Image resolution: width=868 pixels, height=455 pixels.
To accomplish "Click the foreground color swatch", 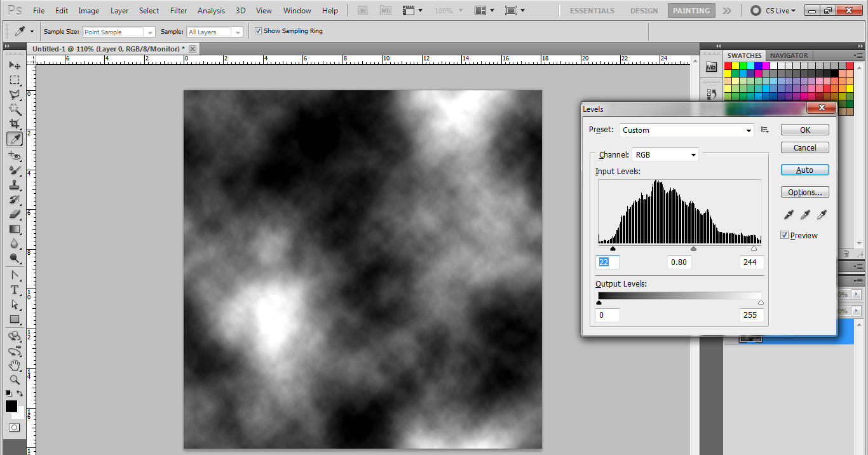I will click(x=11, y=405).
